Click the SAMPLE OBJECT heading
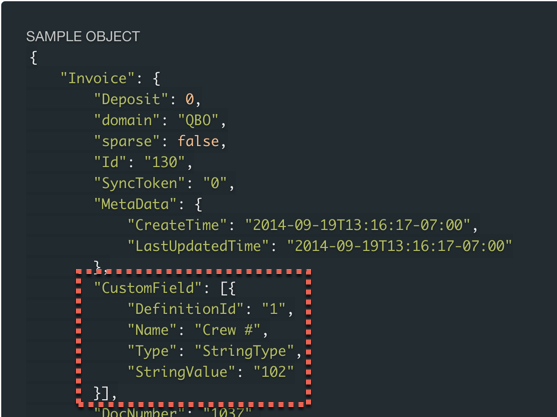This screenshot has width=557, height=417. click(x=83, y=36)
